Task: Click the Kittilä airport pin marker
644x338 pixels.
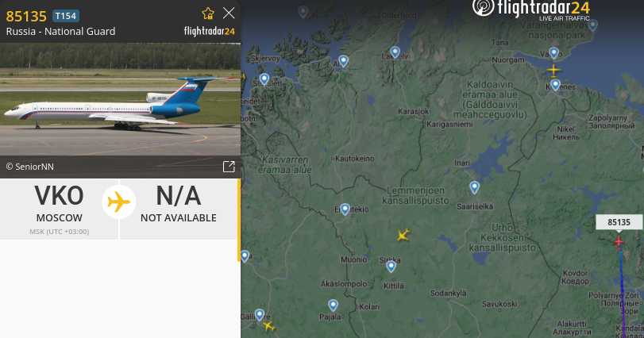Action: [391, 267]
